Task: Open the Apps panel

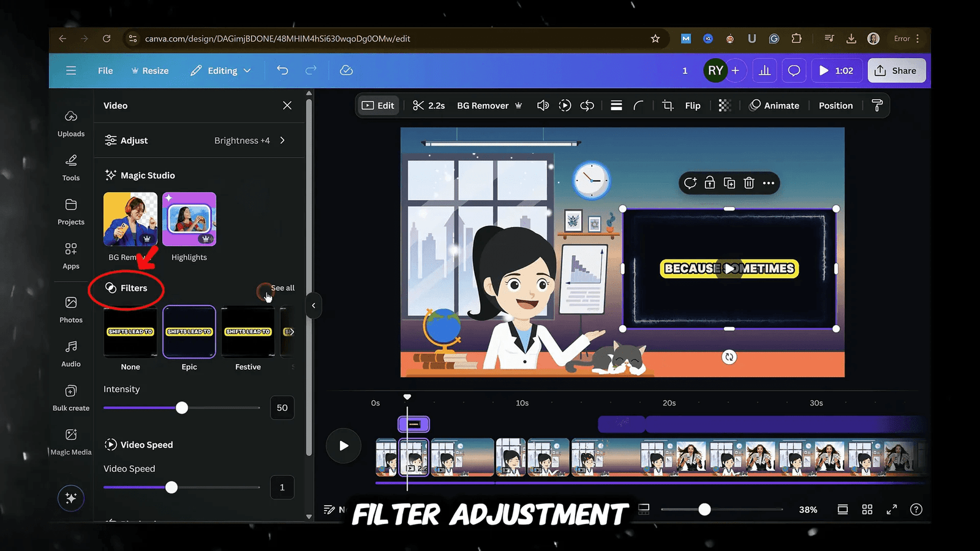Action: (70, 255)
